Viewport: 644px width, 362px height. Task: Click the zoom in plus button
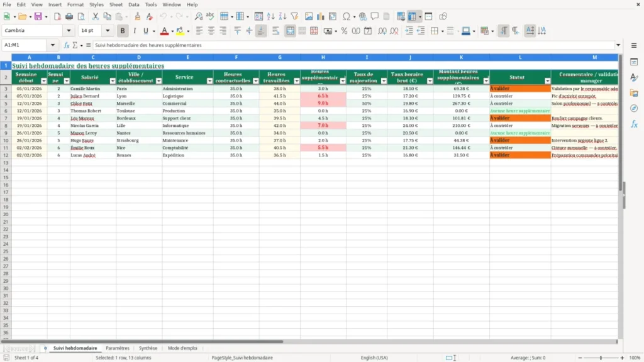coord(622,358)
